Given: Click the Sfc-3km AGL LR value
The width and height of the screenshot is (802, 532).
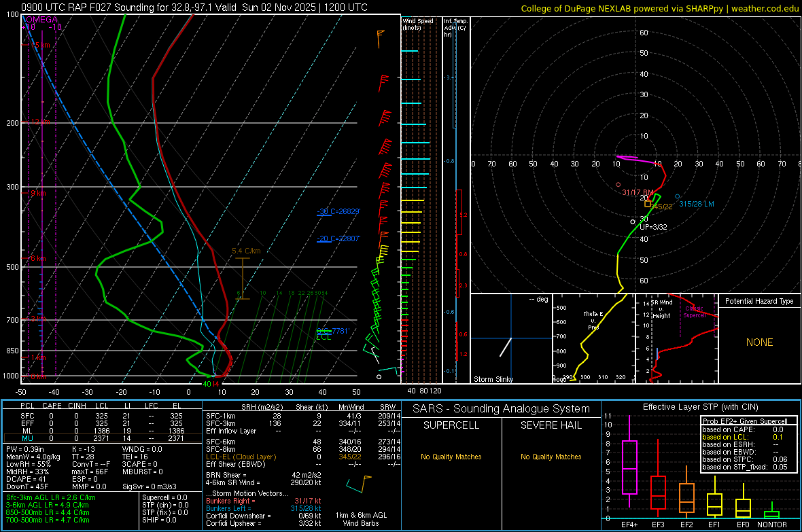Looking at the screenshot, I should click(51, 497).
